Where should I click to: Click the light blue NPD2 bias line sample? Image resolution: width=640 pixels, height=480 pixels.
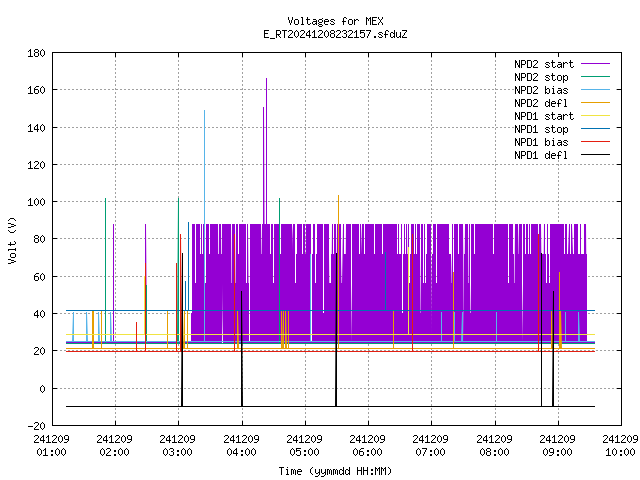595,90
